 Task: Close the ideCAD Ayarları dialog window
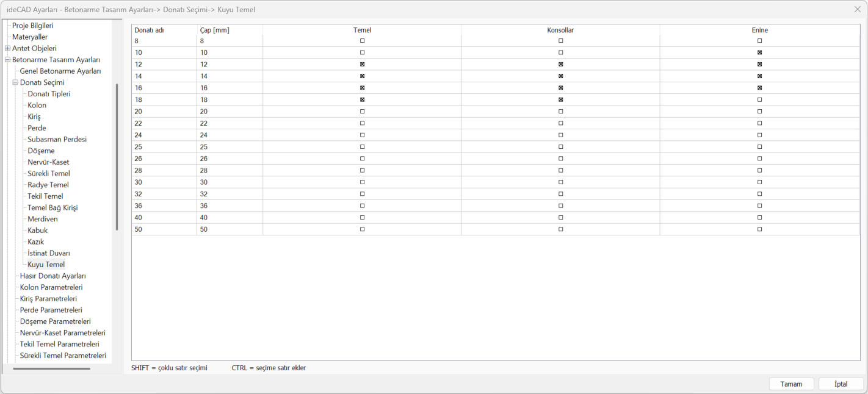[858, 9]
